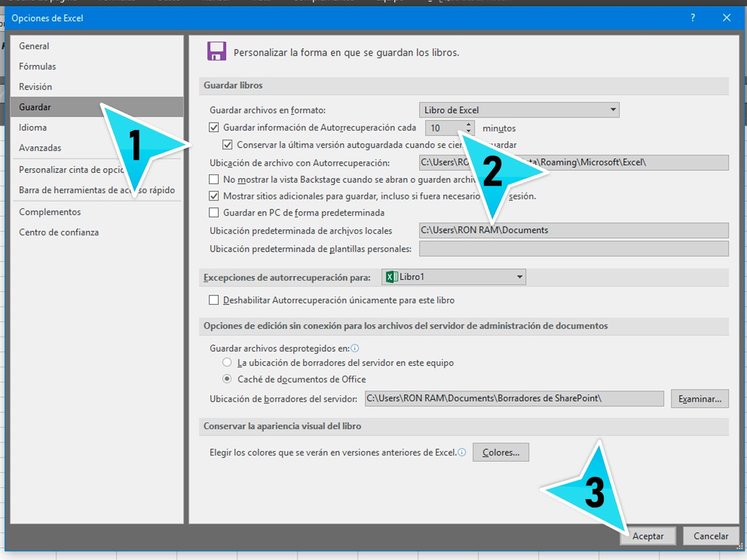
Task: Expand the Excepciones de autorrecuperación dropdown
Action: point(520,276)
